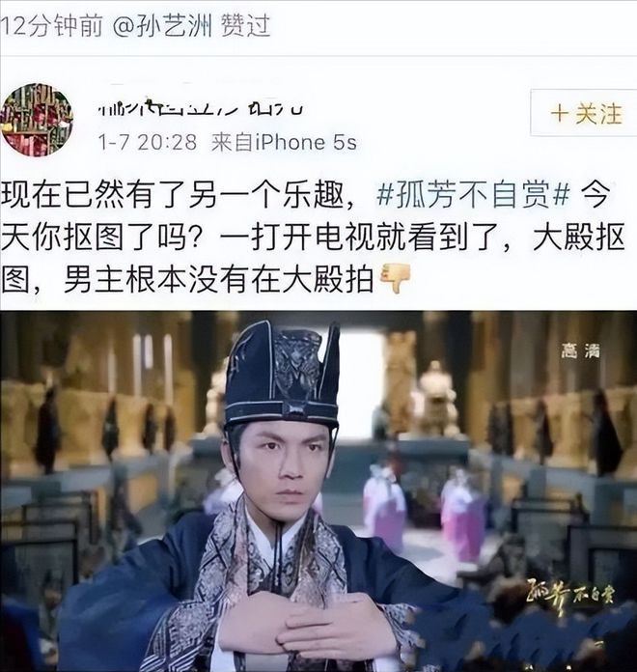The image size is (637, 672).
Task: Tap the thumbs-down emoji ending the post
Action: click(x=396, y=278)
